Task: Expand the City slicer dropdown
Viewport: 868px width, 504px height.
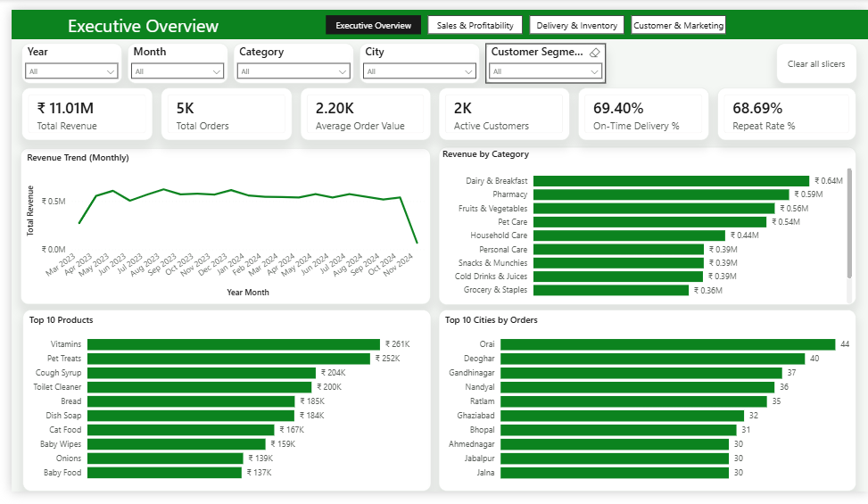Action: (x=419, y=71)
